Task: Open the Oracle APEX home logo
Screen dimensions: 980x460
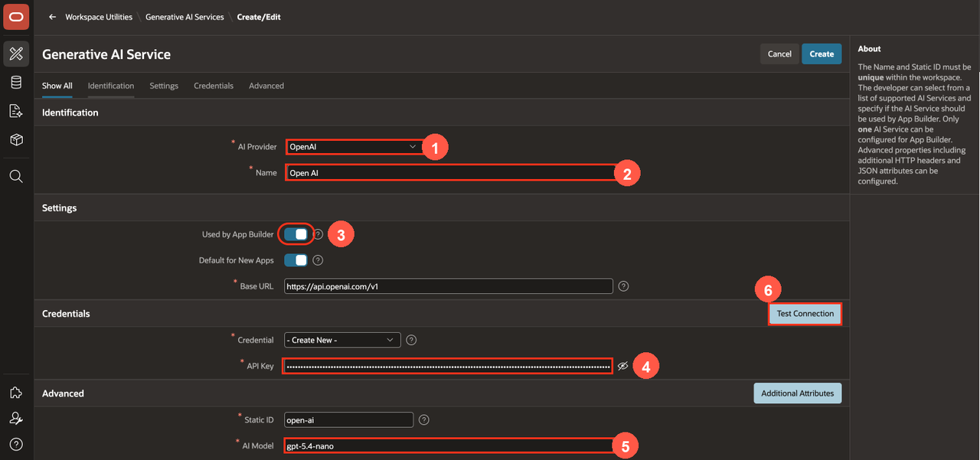Action: coord(16,16)
